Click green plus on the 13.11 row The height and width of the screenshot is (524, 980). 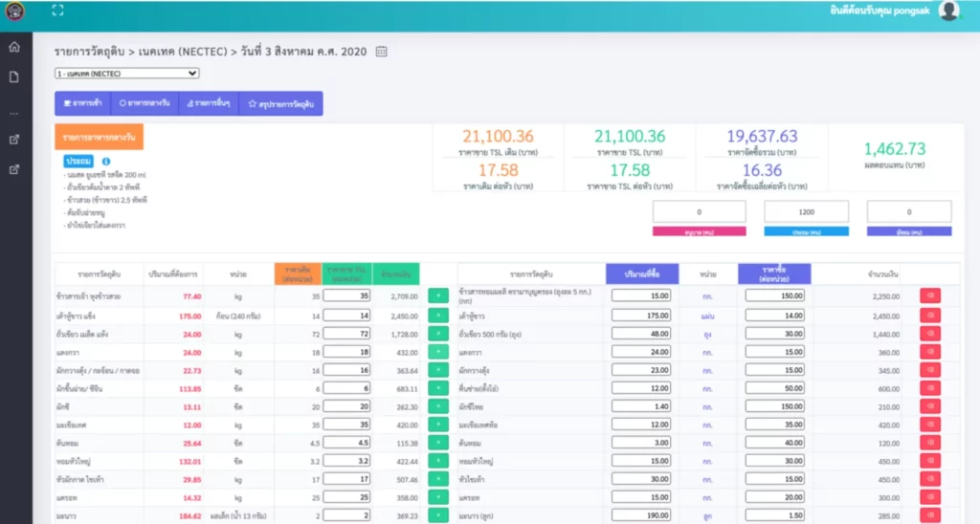[x=438, y=406]
